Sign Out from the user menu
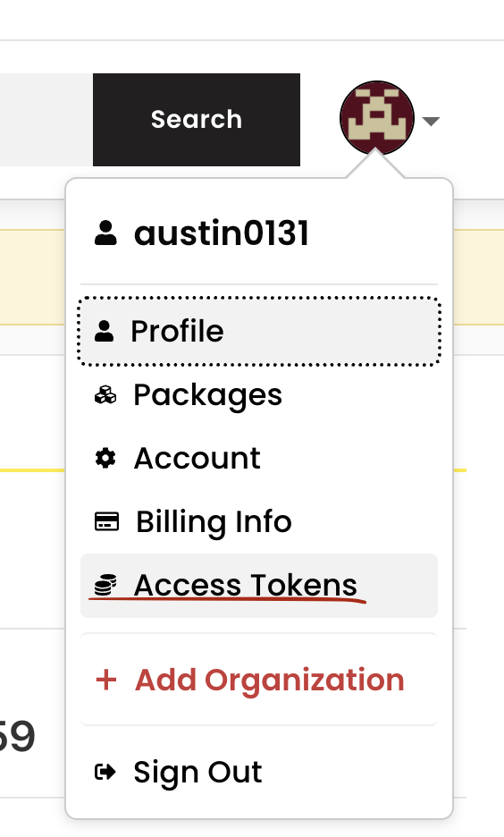This screenshot has height=837, width=504. coord(259,772)
